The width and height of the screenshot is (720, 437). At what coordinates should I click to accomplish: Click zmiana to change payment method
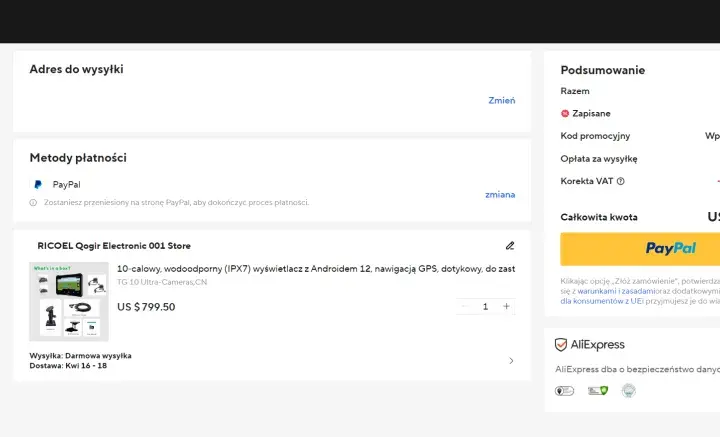pos(500,195)
